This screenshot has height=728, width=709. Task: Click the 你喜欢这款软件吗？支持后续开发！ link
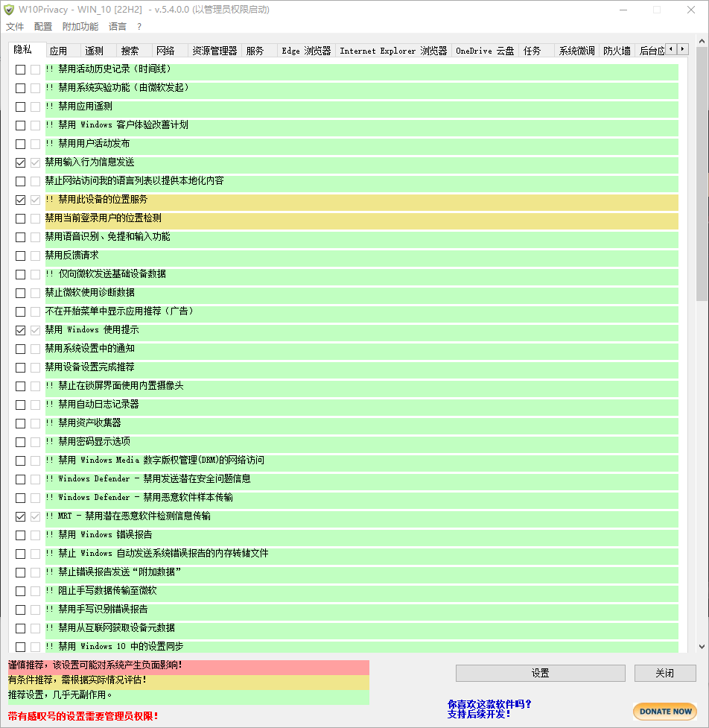(489, 709)
